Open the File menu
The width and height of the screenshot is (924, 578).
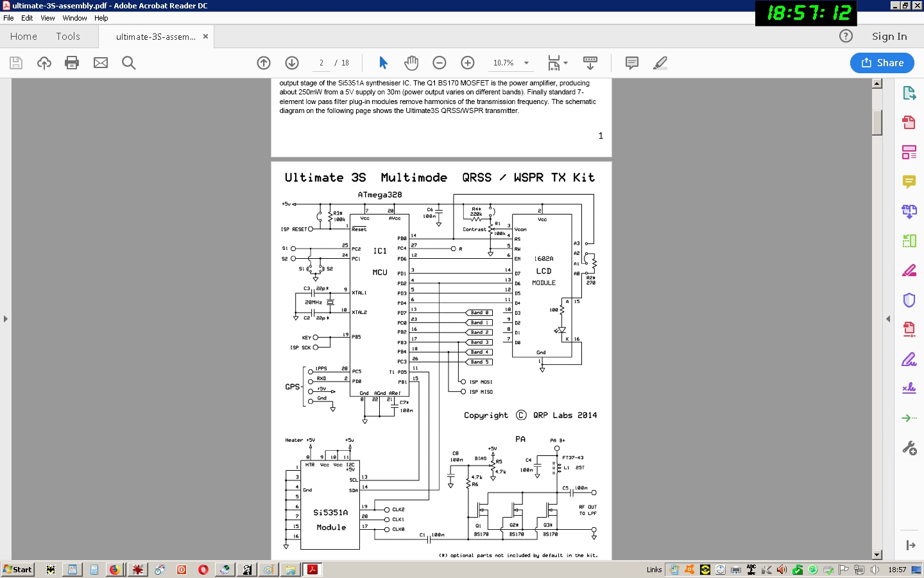[x=8, y=18]
